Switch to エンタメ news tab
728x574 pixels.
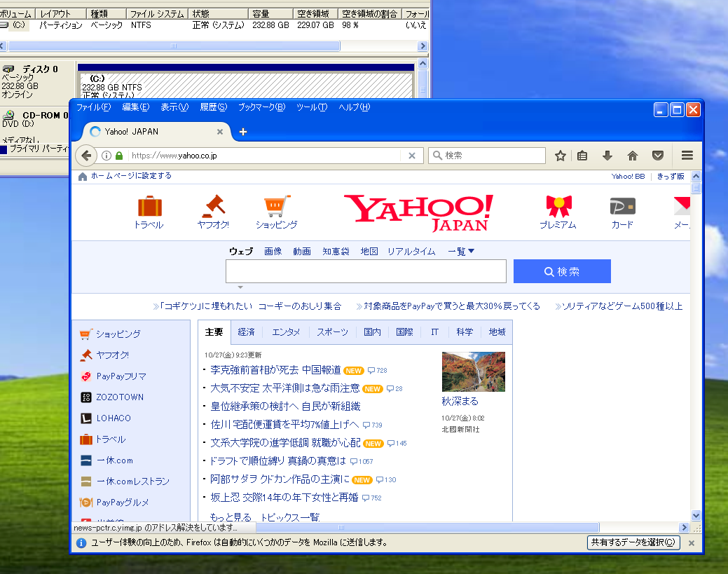coord(286,332)
